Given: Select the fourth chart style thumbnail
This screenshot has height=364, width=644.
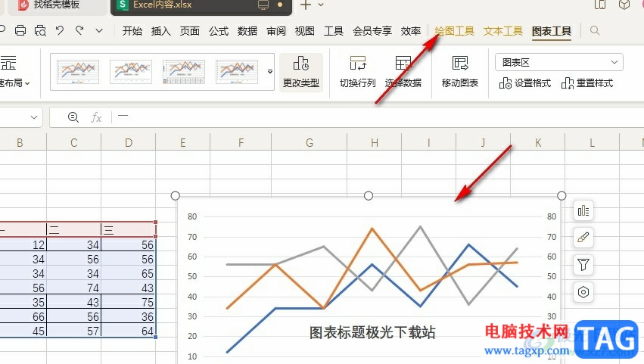Looking at the screenshot, I should 237,72.
